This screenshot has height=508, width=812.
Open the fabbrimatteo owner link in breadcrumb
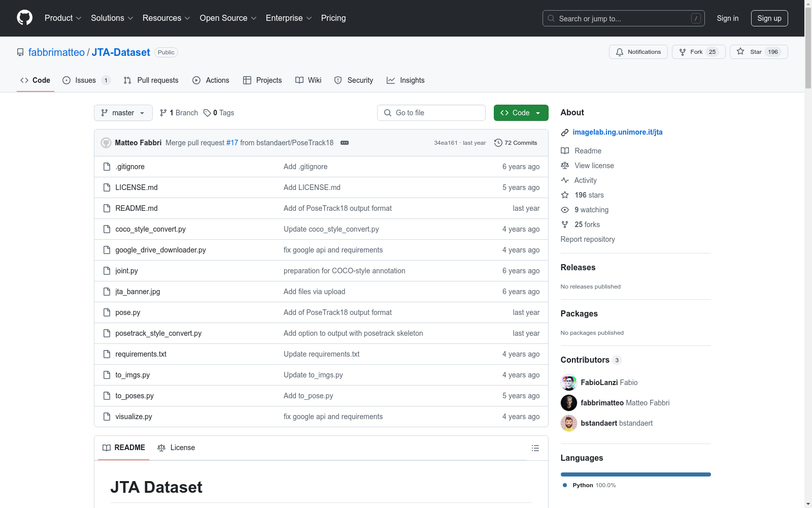pos(56,52)
